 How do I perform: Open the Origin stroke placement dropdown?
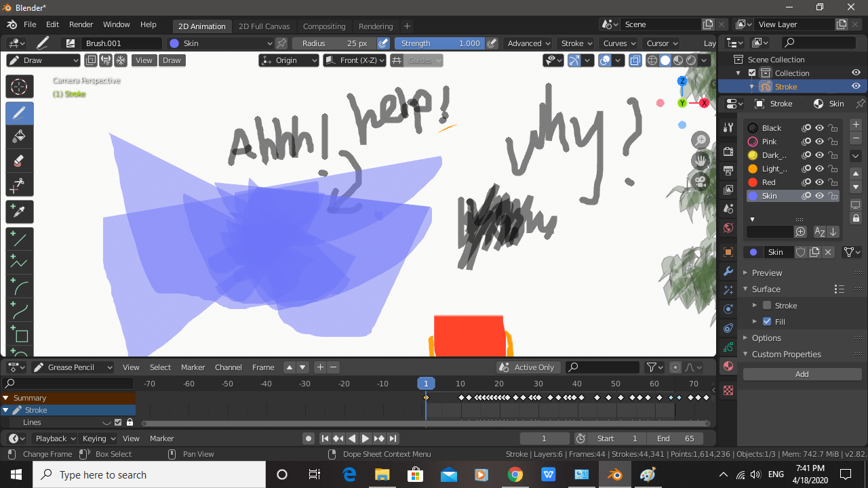coord(288,60)
